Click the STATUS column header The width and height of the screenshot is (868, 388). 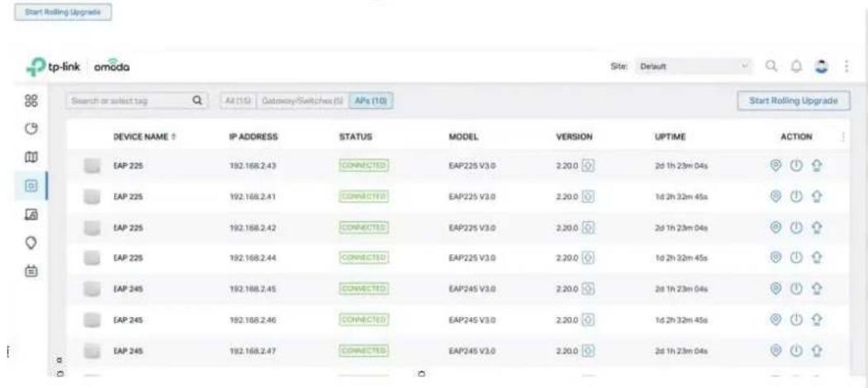[x=355, y=137]
